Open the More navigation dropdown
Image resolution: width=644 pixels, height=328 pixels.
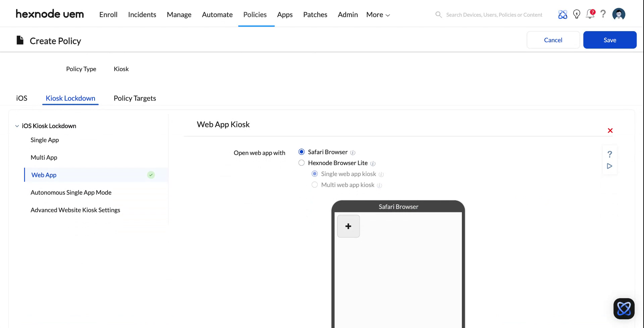click(378, 14)
